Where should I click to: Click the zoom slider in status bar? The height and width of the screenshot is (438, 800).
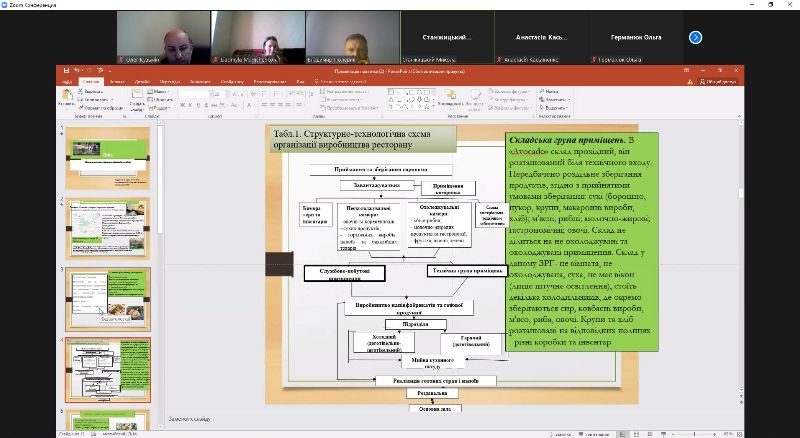pos(694,434)
